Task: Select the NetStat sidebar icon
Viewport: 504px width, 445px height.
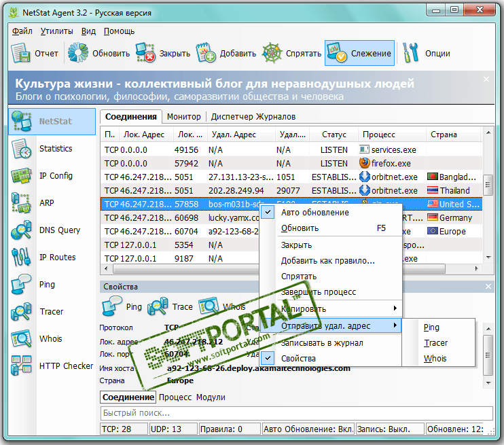Action: point(21,122)
